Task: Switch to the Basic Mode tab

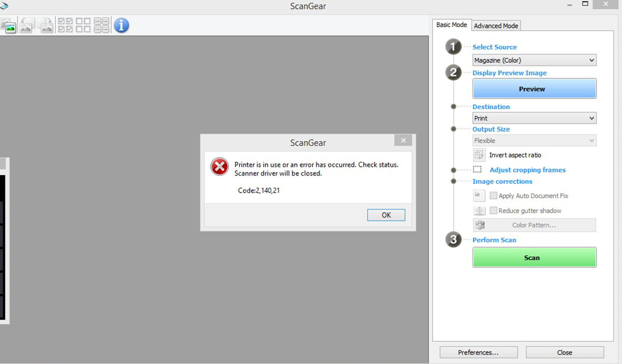Action: click(x=452, y=25)
